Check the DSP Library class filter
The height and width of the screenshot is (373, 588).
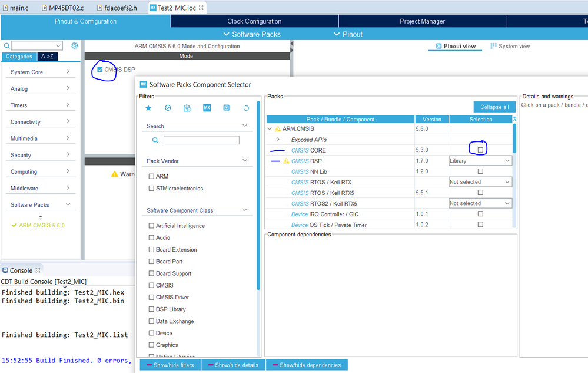(x=151, y=309)
